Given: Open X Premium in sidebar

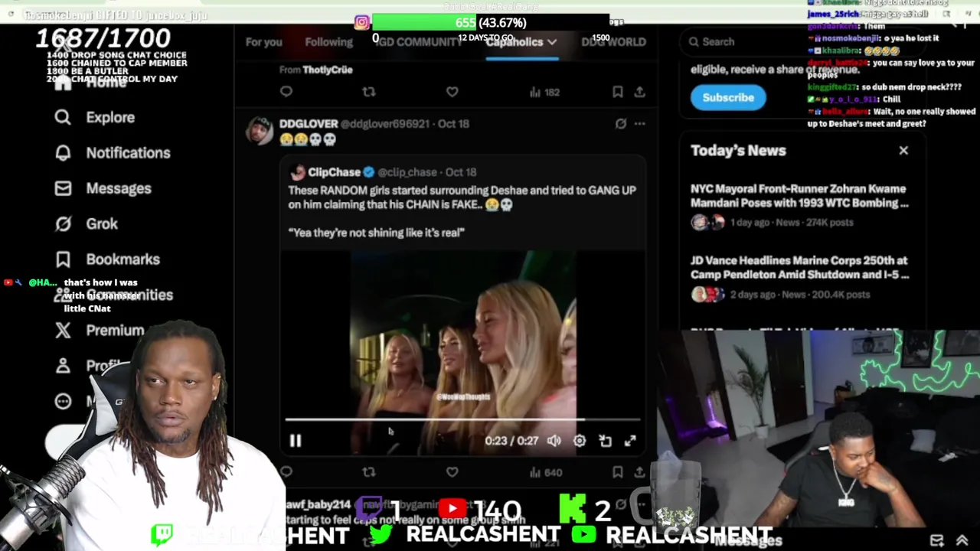Looking at the screenshot, I should click(x=100, y=330).
